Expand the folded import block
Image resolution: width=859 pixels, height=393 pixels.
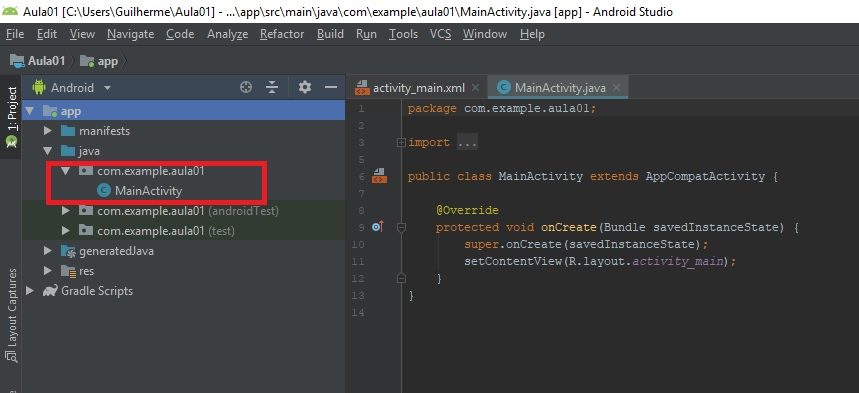(x=401, y=143)
